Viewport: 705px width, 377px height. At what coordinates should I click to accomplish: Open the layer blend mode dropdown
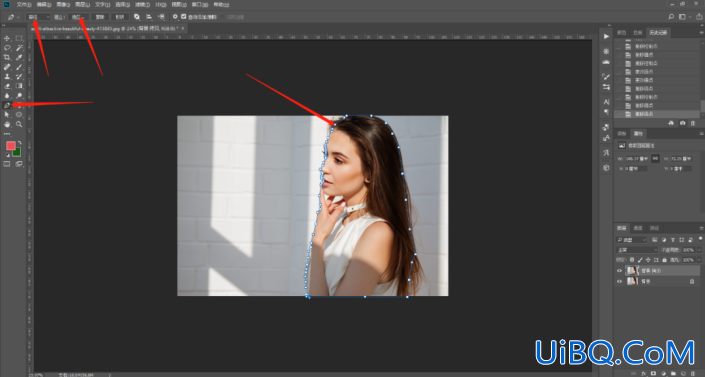636,250
